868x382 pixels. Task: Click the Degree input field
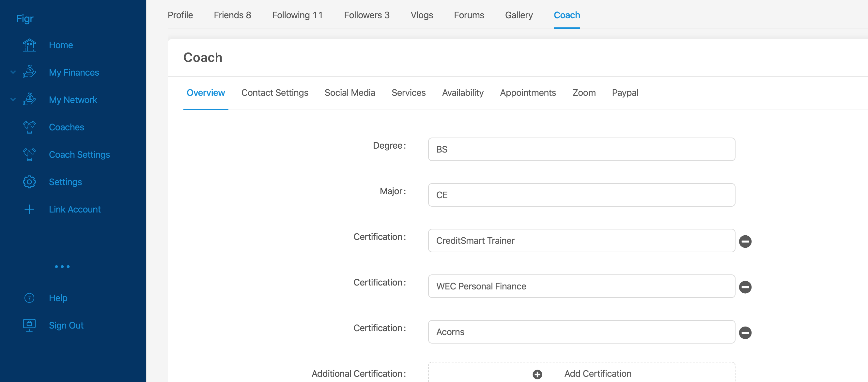coord(581,149)
